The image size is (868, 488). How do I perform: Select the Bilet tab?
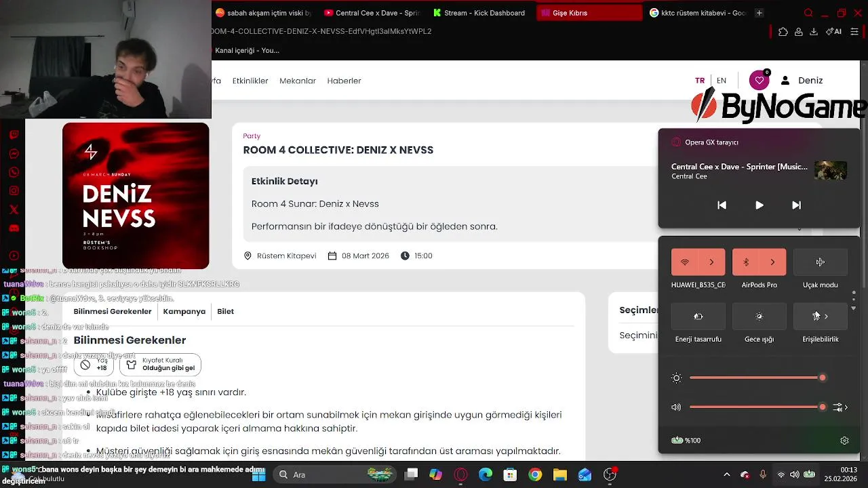pos(225,312)
